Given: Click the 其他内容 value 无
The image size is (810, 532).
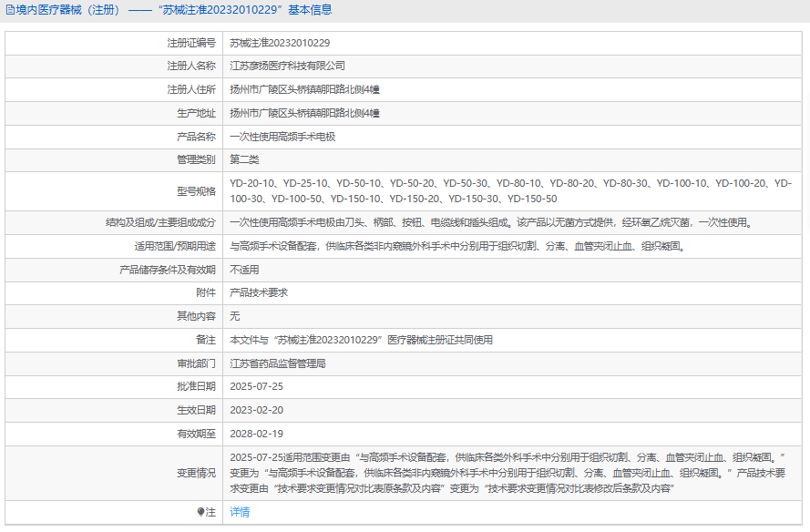Looking at the screenshot, I should (234, 316).
